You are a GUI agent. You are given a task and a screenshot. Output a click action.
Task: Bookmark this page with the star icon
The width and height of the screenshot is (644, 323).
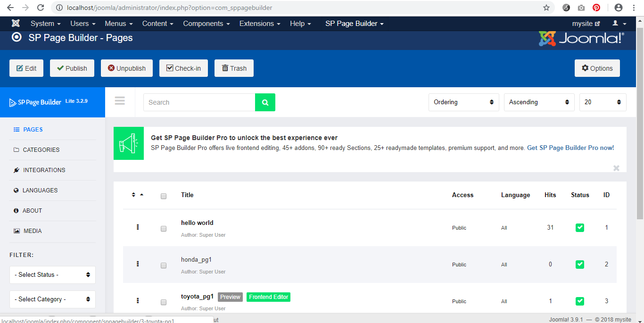point(546,8)
